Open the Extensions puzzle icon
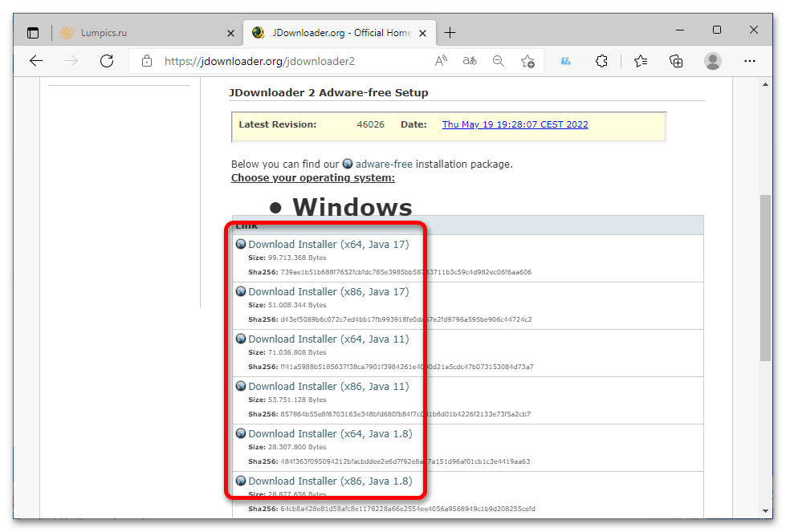Image resolution: width=786 pixels, height=532 pixels. (x=601, y=61)
